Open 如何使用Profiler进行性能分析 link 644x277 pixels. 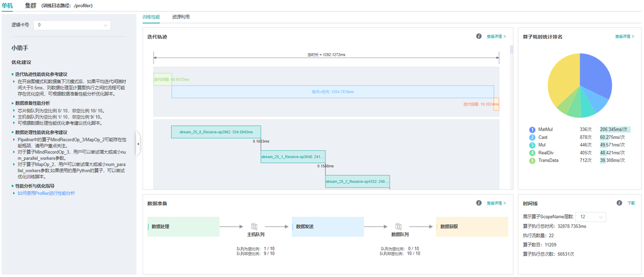pos(46,193)
